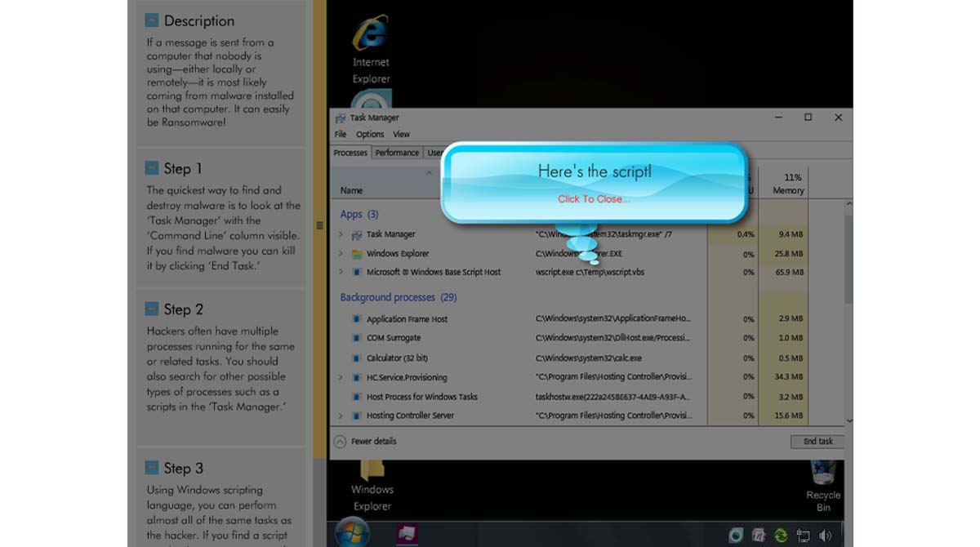The width and height of the screenshot is (980, 547).
Task: Switch to the Users tab
Action: [x=434, y=153]
